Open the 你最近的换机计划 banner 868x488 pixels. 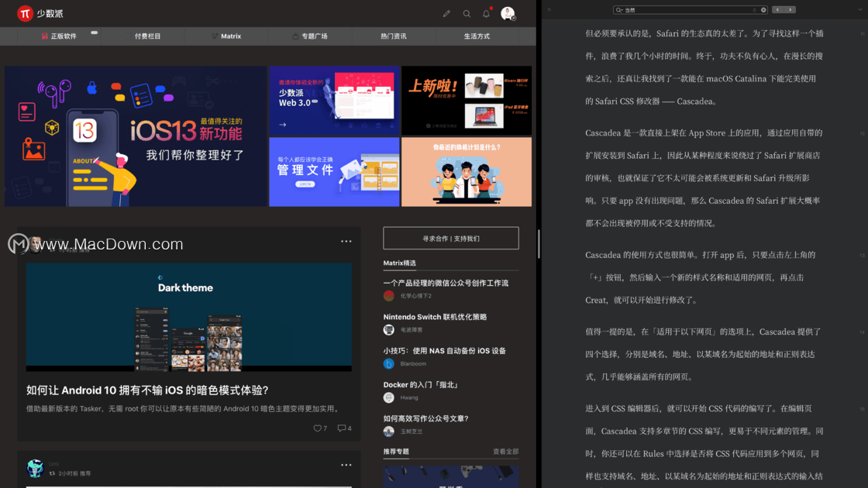(x=467, y=171)
